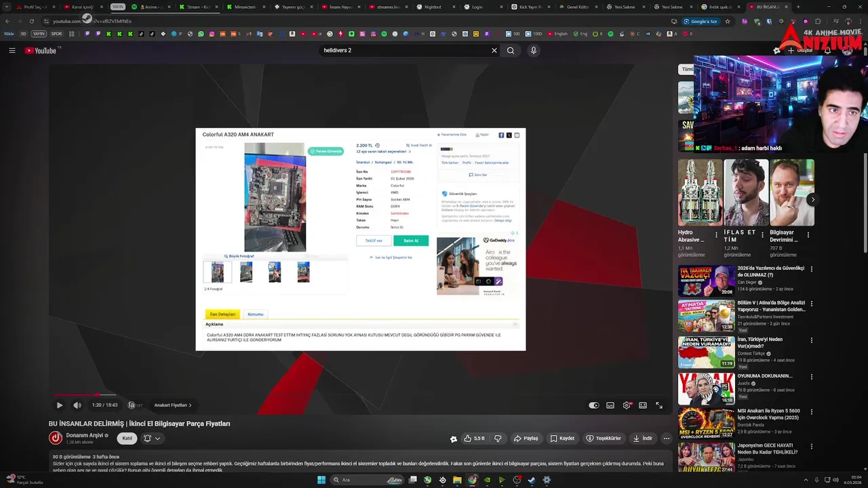868x488 pixels.
Task: Open options for the Iran, Türkiye'yi Neden video
Action: coord(811,340)
